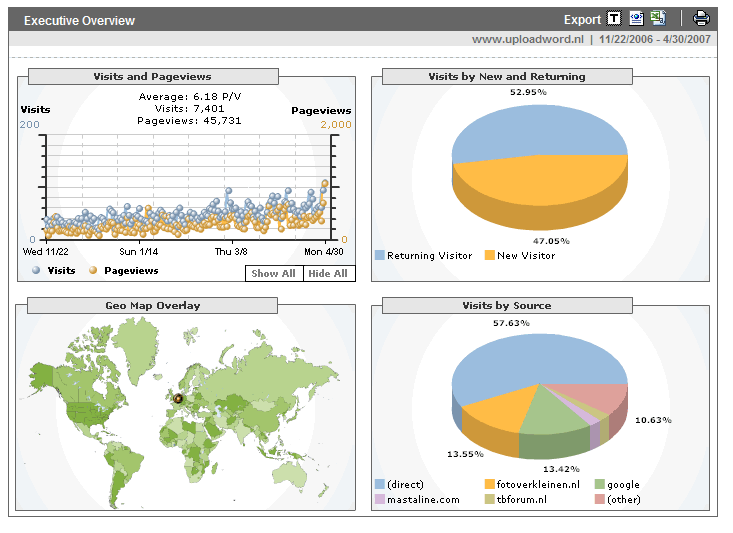This screenshot has width=733, height=533.
Task: Click the Visits: 7,401 statistic
Action: point(189,108)
